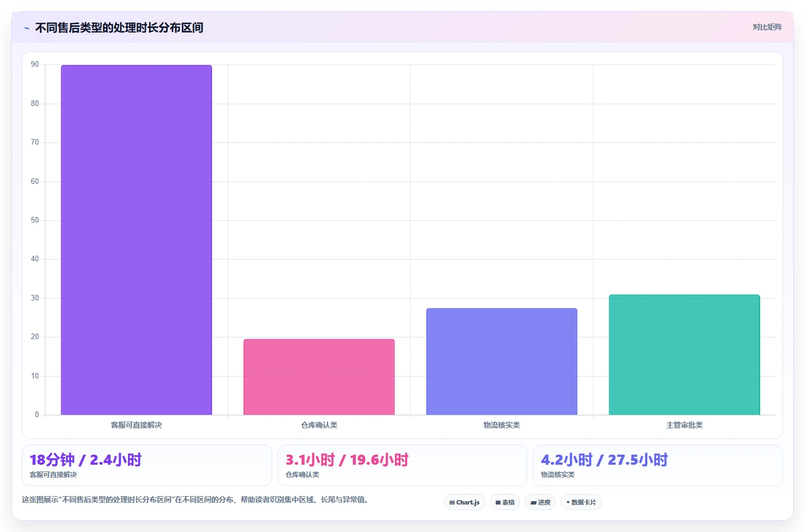Click the 主管审批类 x-axis label

click(x=684, y=425)
